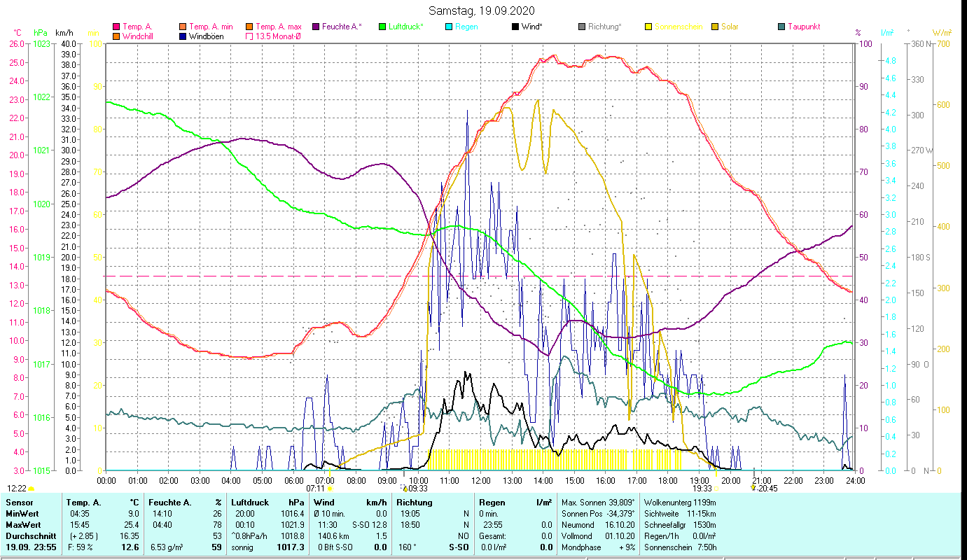Click the black Wind legend square

pyautogui.click(x=515, y=27)
